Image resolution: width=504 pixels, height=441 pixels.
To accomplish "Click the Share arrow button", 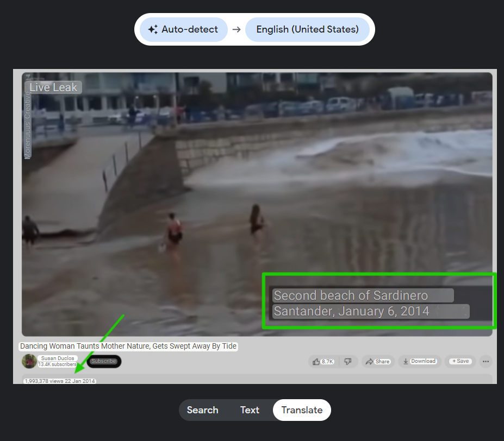I will (377, 362).
